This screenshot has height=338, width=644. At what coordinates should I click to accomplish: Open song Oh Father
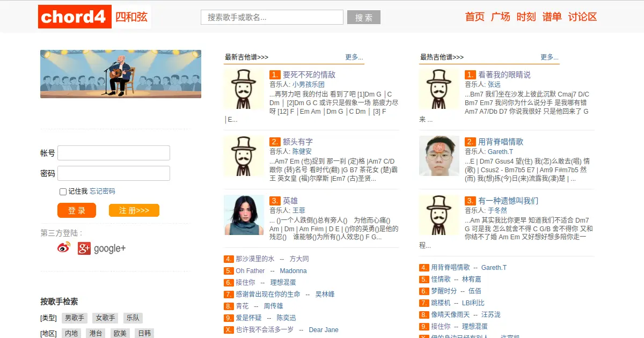click(251, 270)
